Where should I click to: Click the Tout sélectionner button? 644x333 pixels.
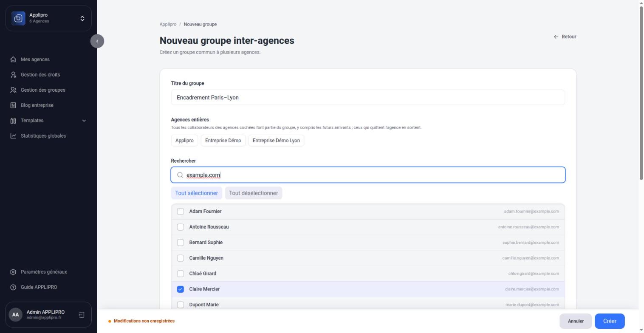(x=197, y=193)
